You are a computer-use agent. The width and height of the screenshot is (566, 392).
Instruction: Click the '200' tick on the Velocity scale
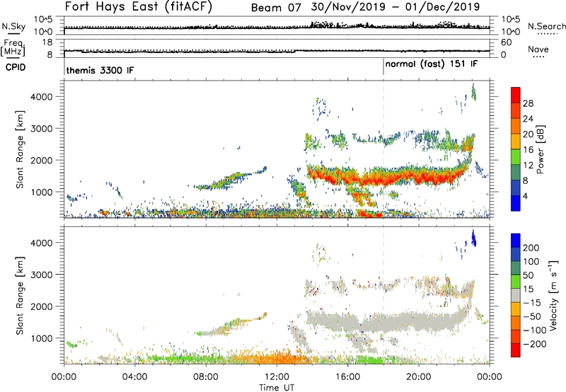(x=531, y=248)
